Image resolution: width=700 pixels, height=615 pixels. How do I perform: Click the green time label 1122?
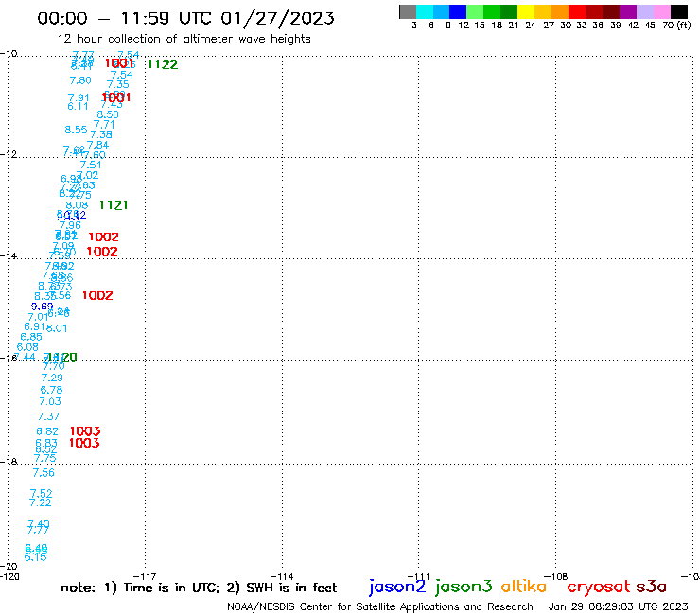(163, 64)
